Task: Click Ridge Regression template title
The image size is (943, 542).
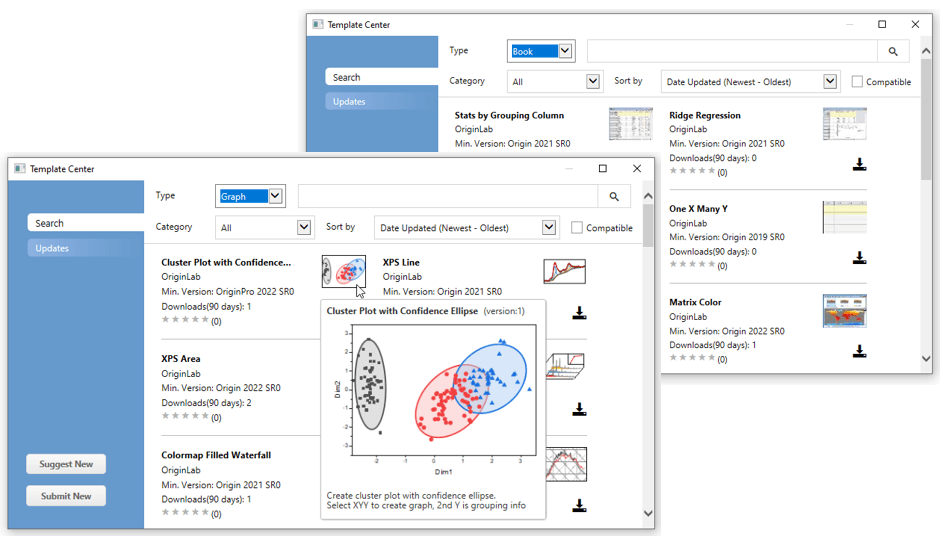Action: tap(705, 115)
